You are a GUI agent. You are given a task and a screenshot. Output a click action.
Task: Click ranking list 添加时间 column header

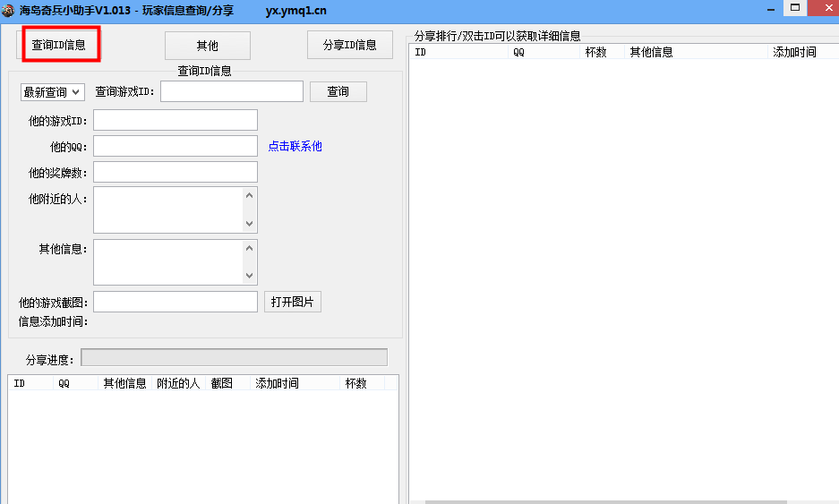(802, 52)
